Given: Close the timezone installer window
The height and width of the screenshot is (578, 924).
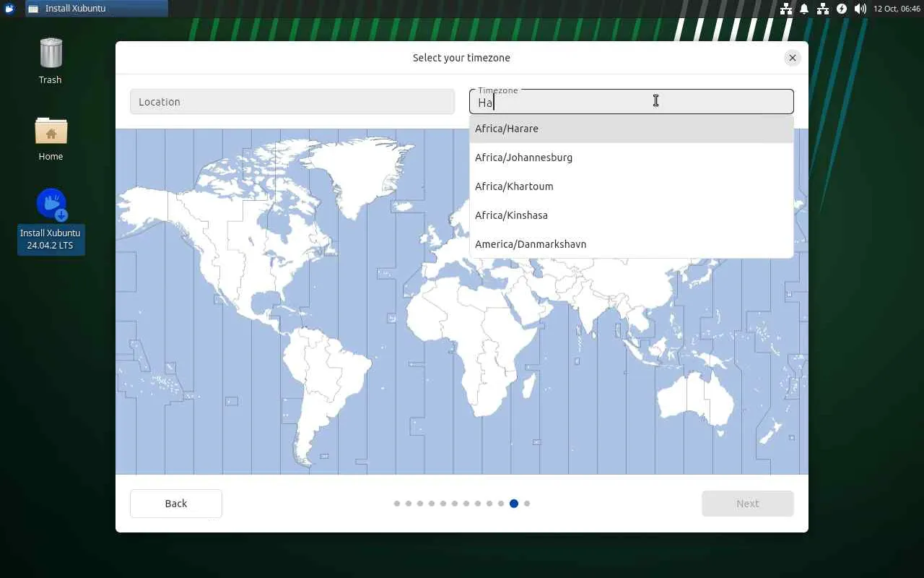Looking at the screenshot, I should tap(793, 58).
